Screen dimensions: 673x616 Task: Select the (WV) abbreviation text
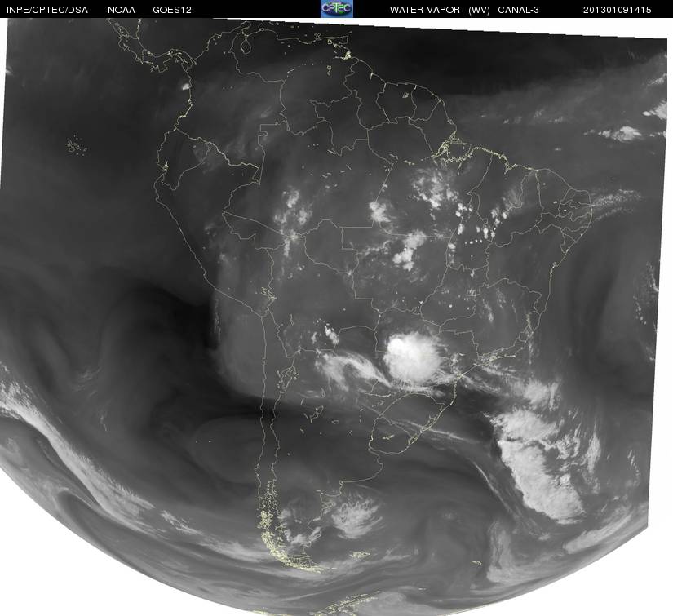[479, 10]
